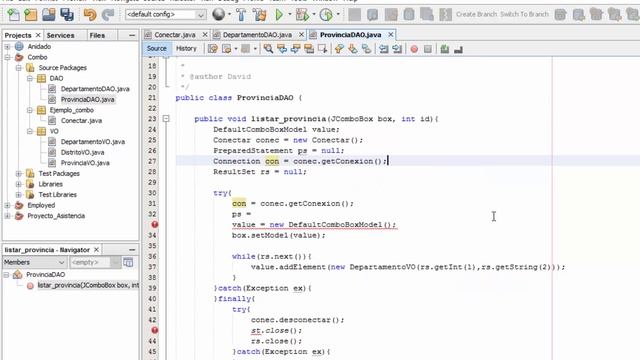Toggle Rectangular Selection mode
This screenshot has height=360, width=640.
click(x=322, y=49)
